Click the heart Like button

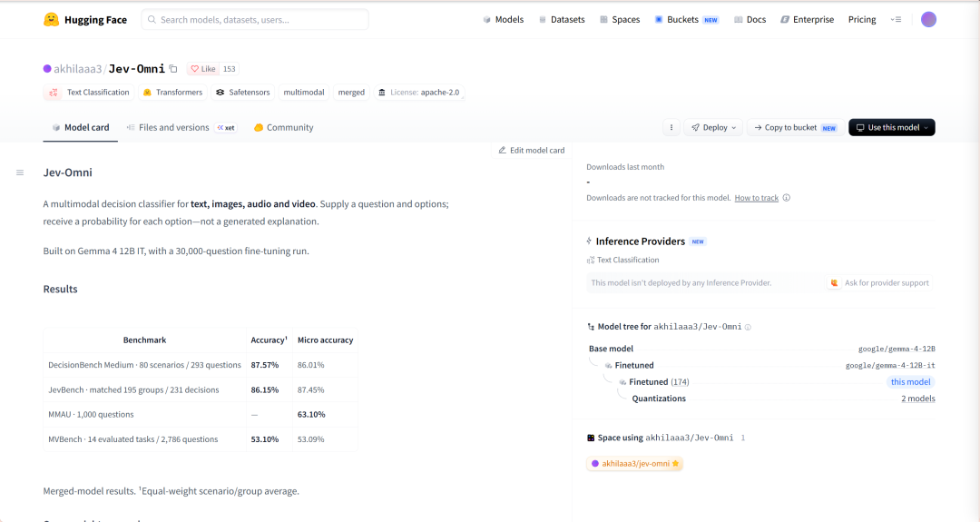[203, 69]
